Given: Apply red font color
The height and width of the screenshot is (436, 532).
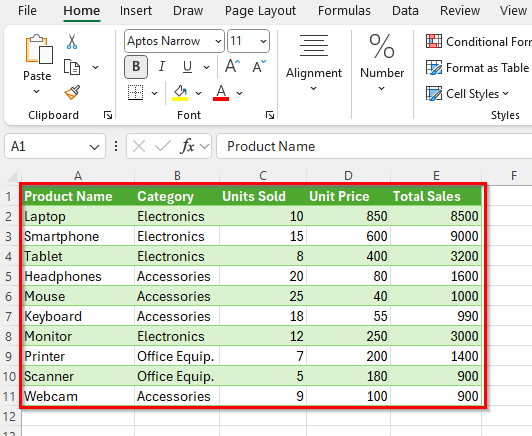Looking at the screenshot, I should tap(221, 93).
